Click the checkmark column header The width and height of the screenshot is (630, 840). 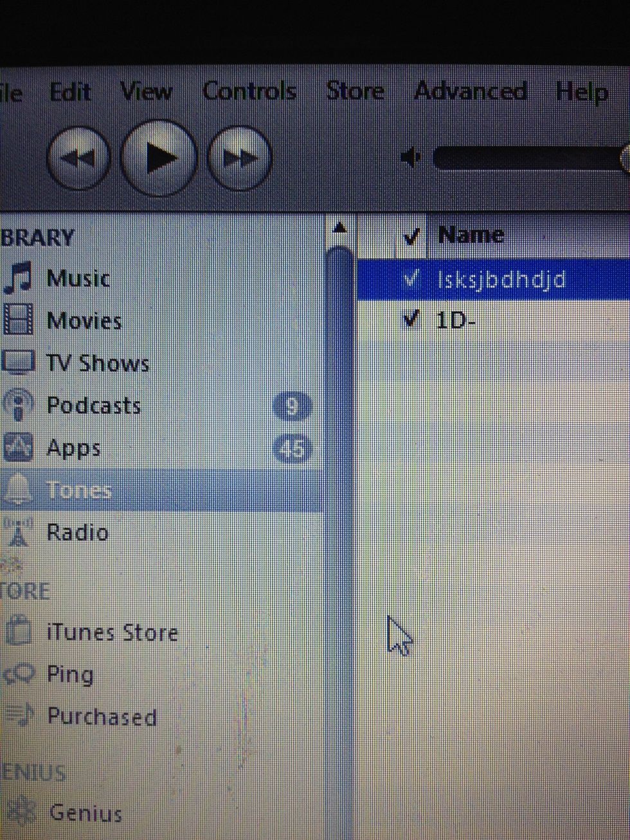point(411,237)
